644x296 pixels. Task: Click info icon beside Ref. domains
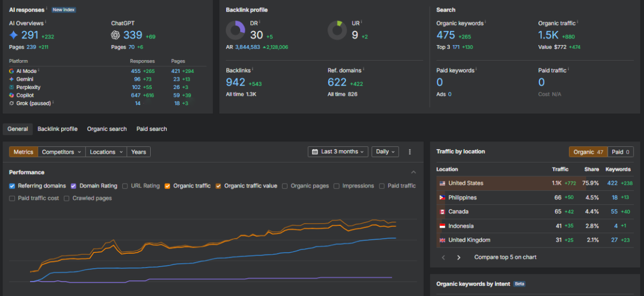click(364, 70)
